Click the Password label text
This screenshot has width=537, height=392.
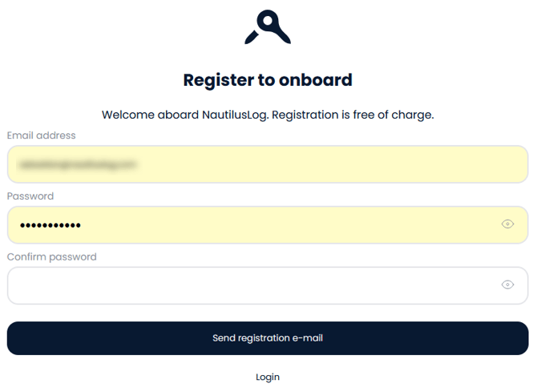click(30, 196)
